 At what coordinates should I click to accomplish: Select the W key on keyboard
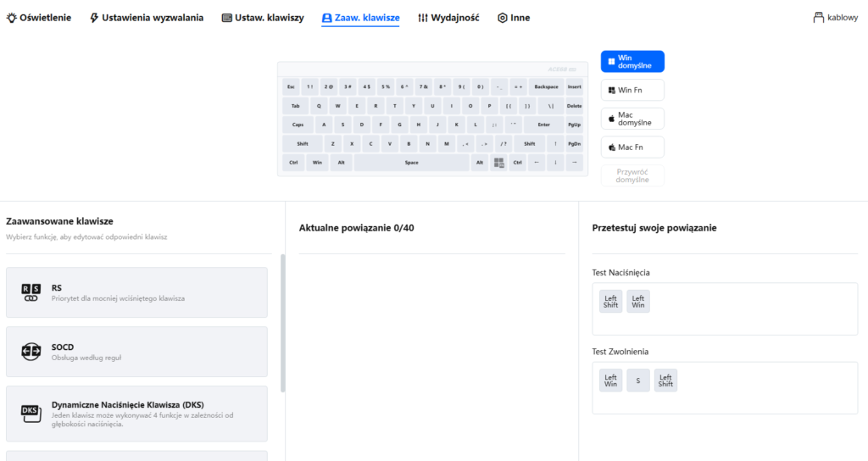click(337, 106)
